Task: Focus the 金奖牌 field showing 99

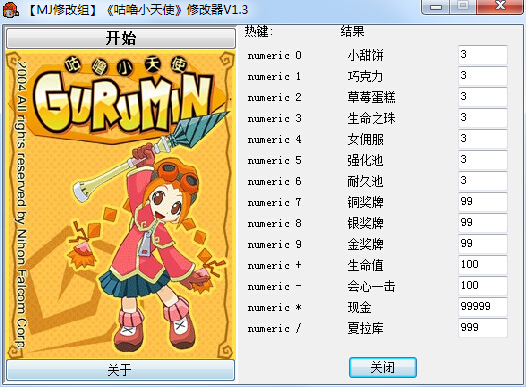Action: click(x=483, y=244)
